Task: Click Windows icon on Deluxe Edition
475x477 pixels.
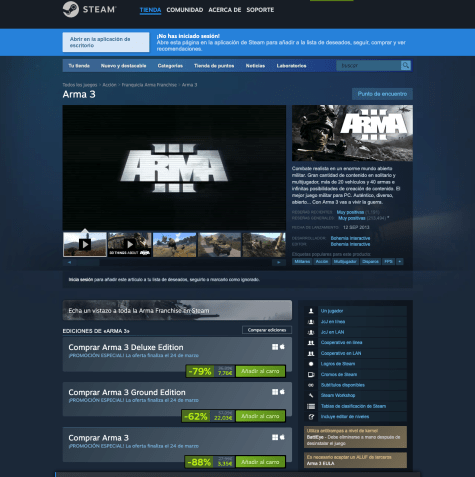Action: click(275, 347)
